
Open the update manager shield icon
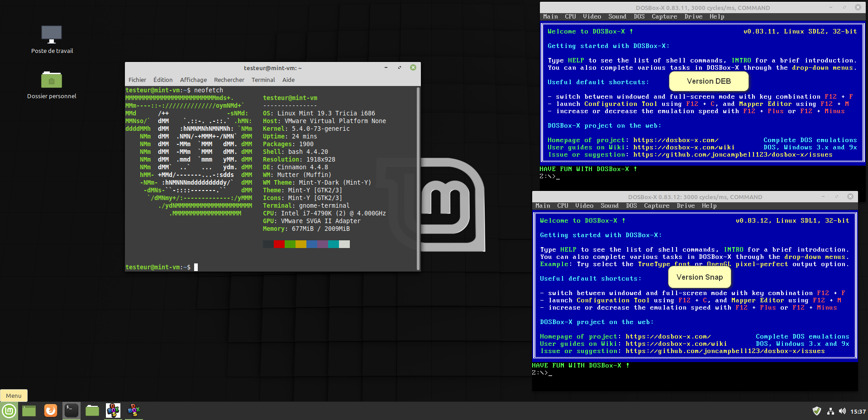pos(816,411)
